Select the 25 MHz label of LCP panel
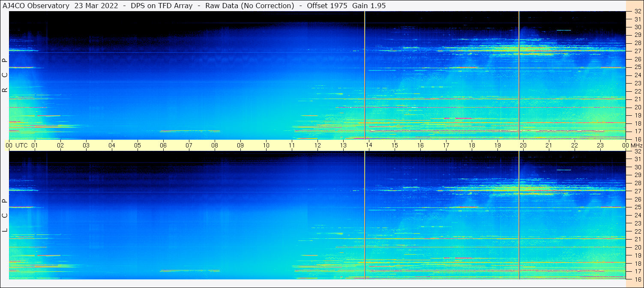The width and height of the screenshot is (644, 288). [x=637, y=207]
